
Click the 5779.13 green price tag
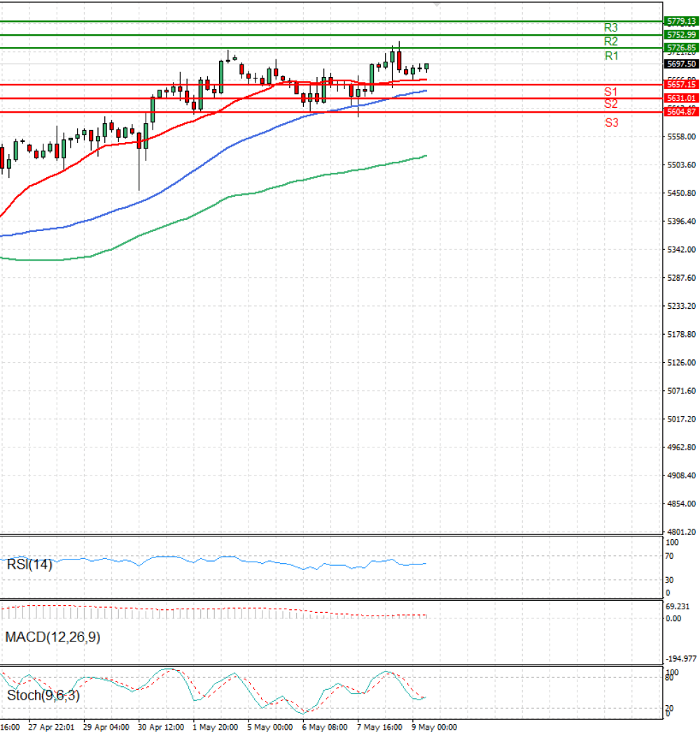(x=681, y=22)
